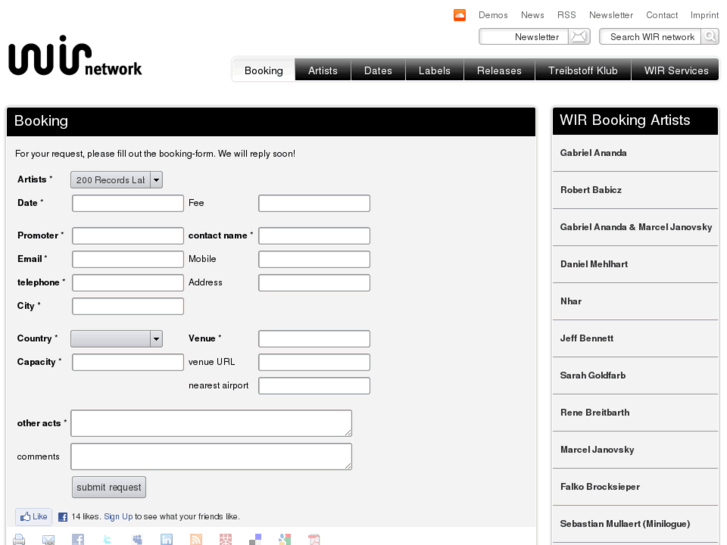
Task: Share via the MySpace icon
Action: [x=137, y=539]
